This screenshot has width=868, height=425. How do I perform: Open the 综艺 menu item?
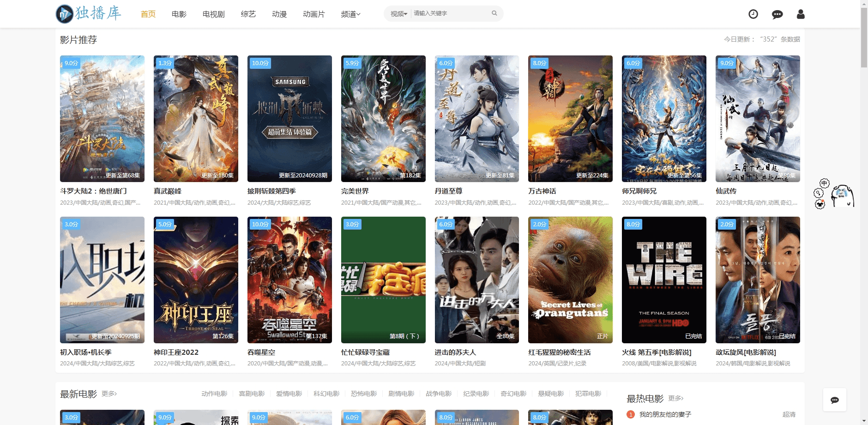tap(248, 14)
